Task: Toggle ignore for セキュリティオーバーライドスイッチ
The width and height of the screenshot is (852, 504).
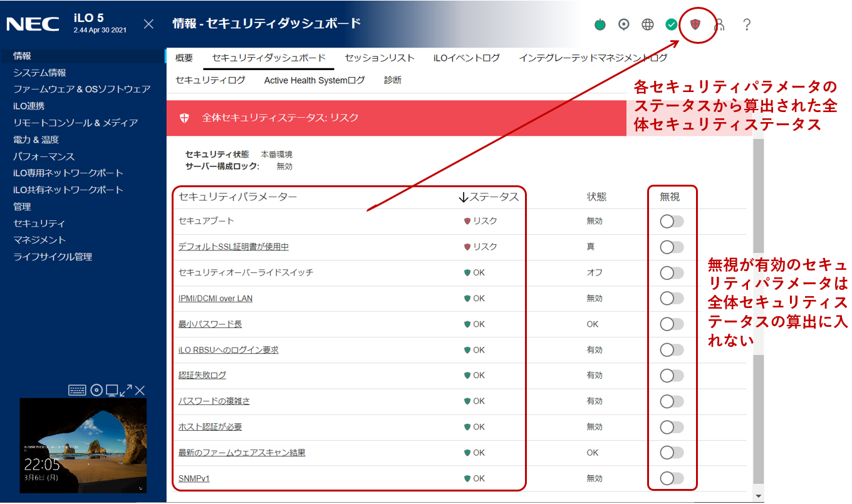Action: (672, 272)
